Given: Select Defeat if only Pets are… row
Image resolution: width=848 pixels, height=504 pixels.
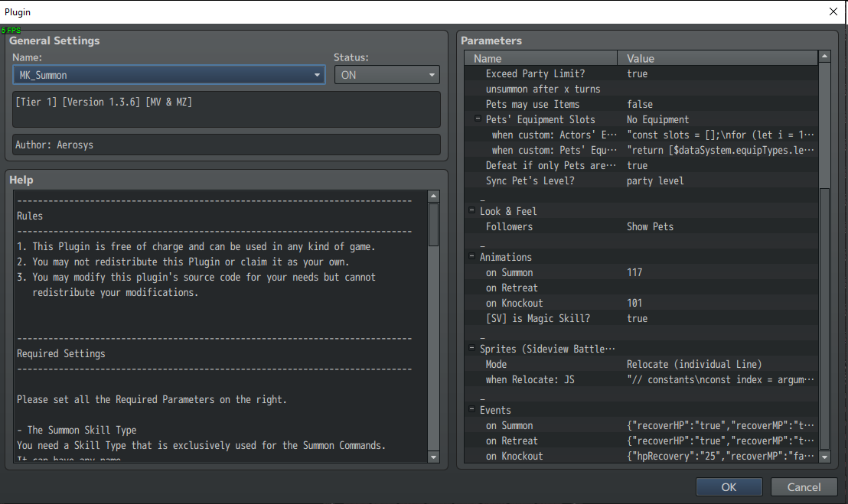Looking at the screenshot, I should [x=641, y=165].
